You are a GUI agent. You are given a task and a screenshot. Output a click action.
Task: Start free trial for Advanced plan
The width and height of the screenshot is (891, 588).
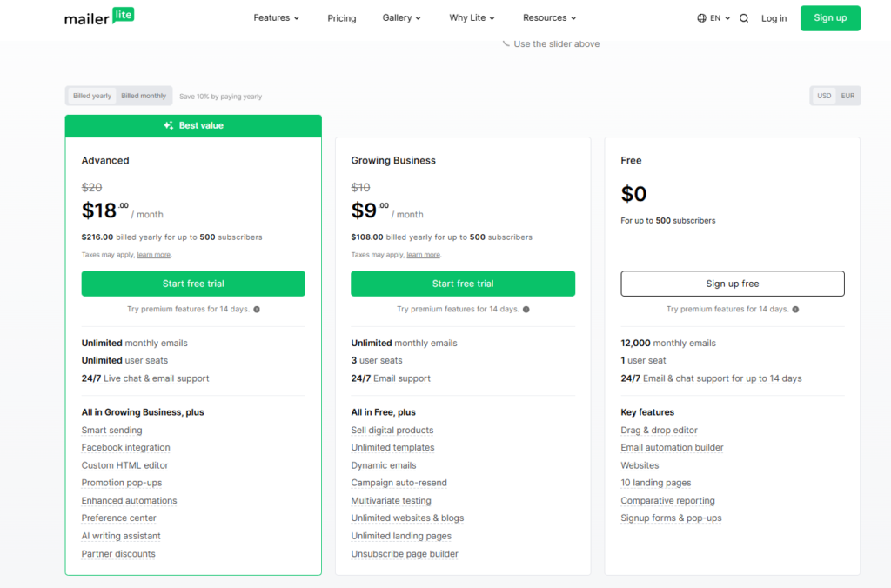tap(193, 284)
